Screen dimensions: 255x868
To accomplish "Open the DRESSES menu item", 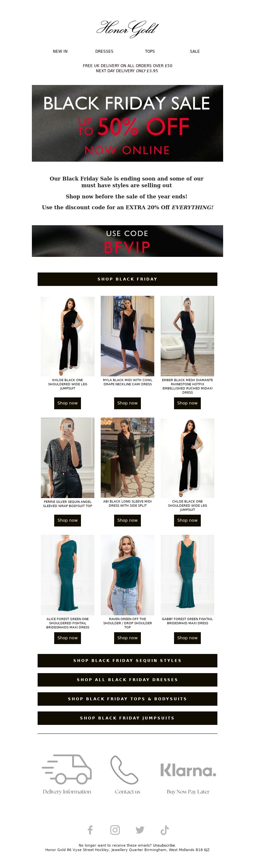I will point(104,51).
